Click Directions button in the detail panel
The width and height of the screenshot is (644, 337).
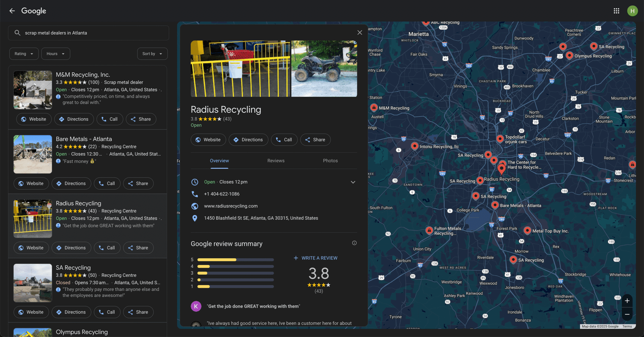click(x=248, y=140)
